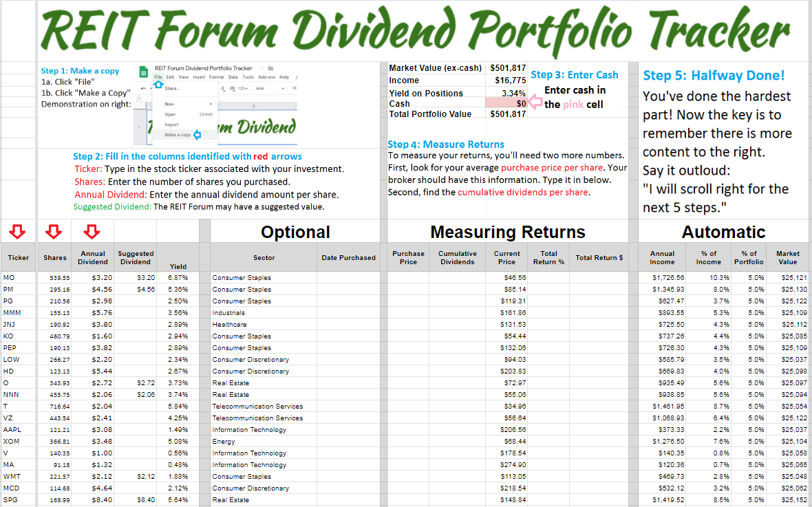This screenshot has height=507, width=812.
Task: Select the Income $16,775 summary cell
Action: tap(506, 80)
